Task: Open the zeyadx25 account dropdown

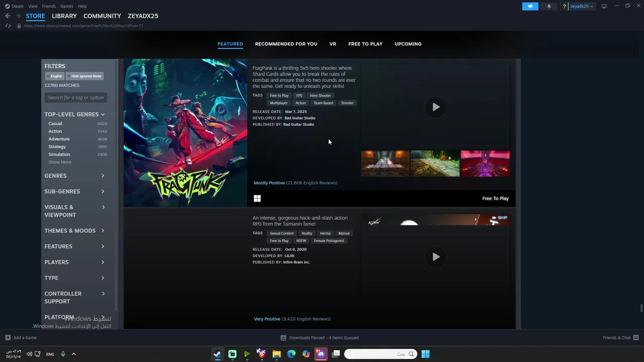Action: [582, 6]
